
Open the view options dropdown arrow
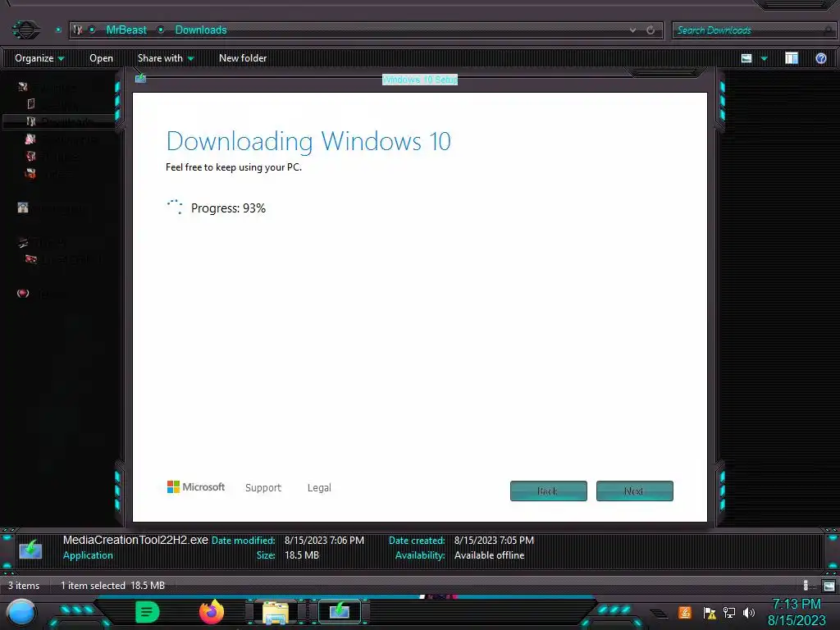point(765,58)
